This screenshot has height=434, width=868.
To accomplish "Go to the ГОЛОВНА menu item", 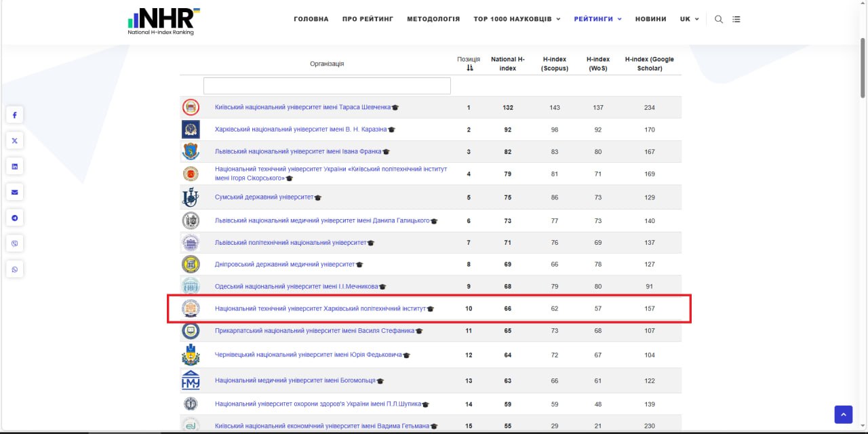I will tap(311, 19).
